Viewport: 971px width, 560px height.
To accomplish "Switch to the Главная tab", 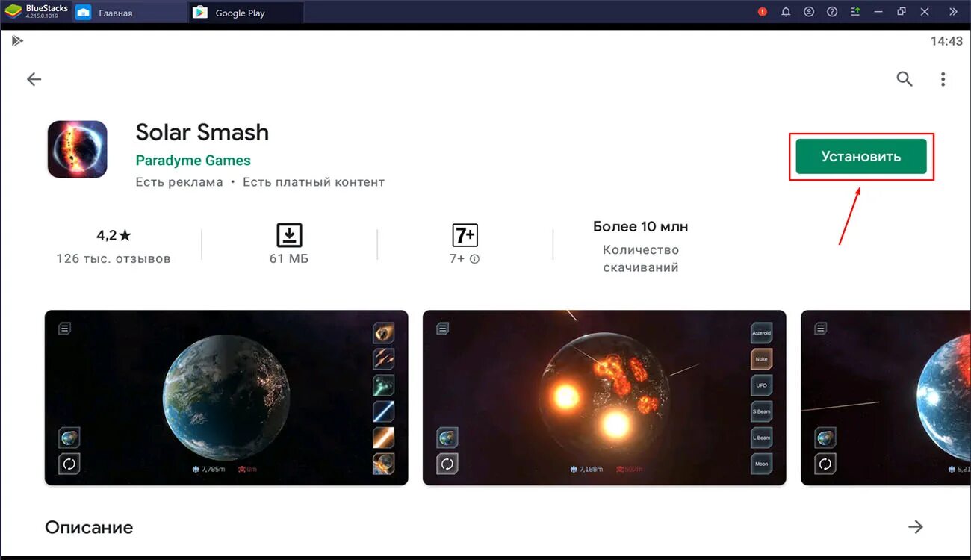I will (x=129, y=13).
